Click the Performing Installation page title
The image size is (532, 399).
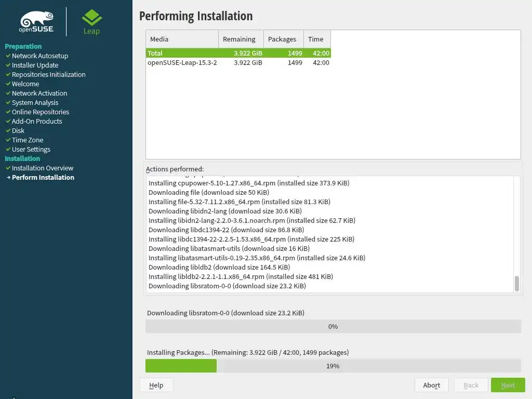196,16
